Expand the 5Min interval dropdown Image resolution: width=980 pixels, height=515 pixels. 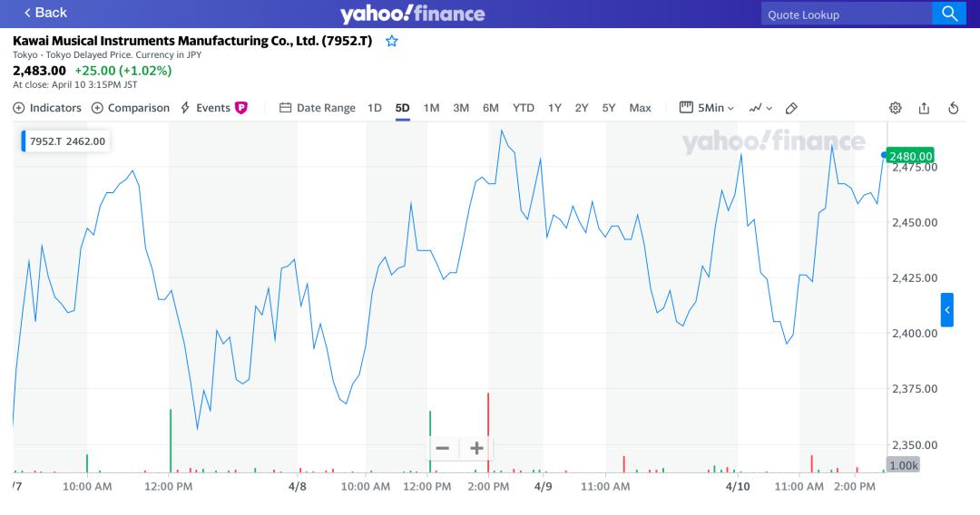tap(708, 108)
